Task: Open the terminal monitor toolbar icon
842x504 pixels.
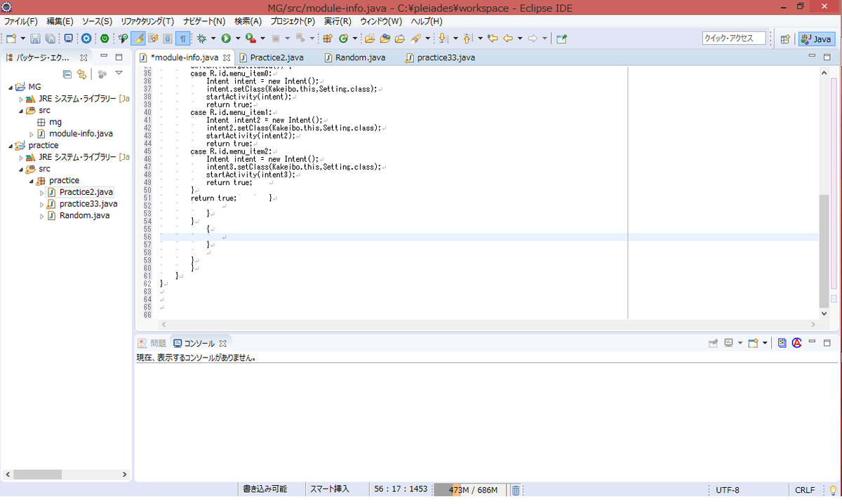Action: (x=68, y=39)
